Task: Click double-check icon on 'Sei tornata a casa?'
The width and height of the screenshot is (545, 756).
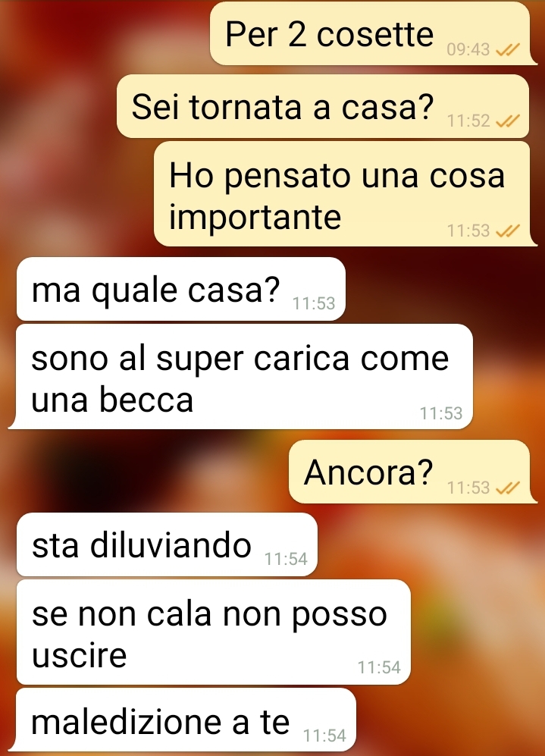Action: 507,121
